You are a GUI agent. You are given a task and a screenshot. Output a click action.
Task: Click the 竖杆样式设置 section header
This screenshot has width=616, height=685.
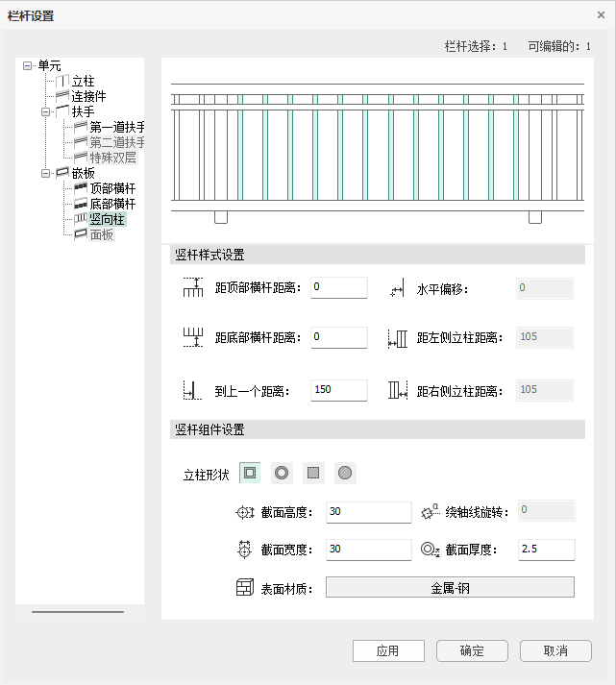(378, 255)
